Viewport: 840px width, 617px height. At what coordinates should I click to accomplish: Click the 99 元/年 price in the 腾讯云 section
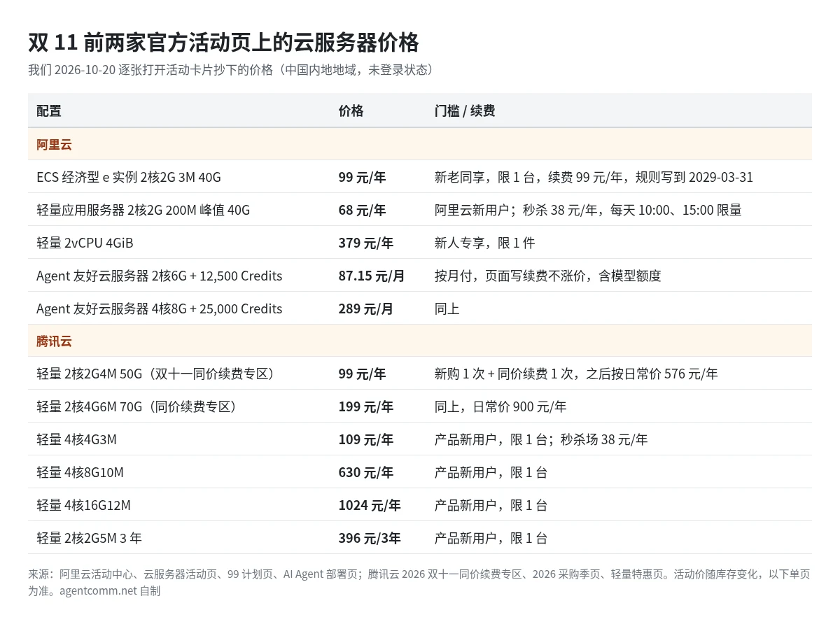point(362,374)
